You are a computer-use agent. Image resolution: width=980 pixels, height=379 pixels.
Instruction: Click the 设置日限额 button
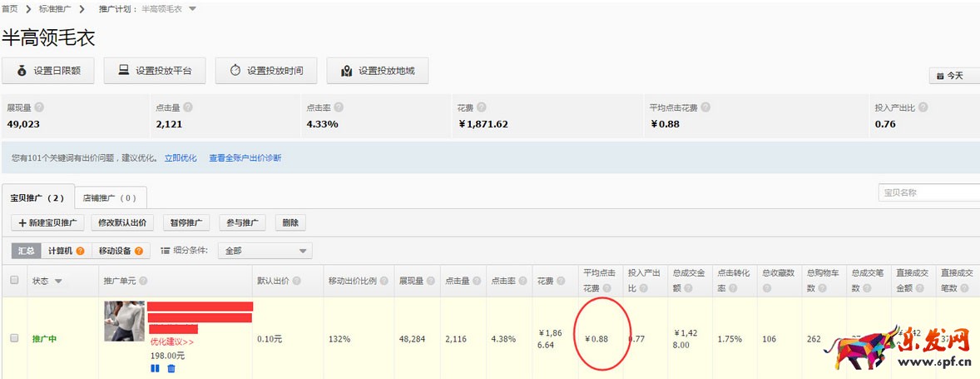point(47,71)
